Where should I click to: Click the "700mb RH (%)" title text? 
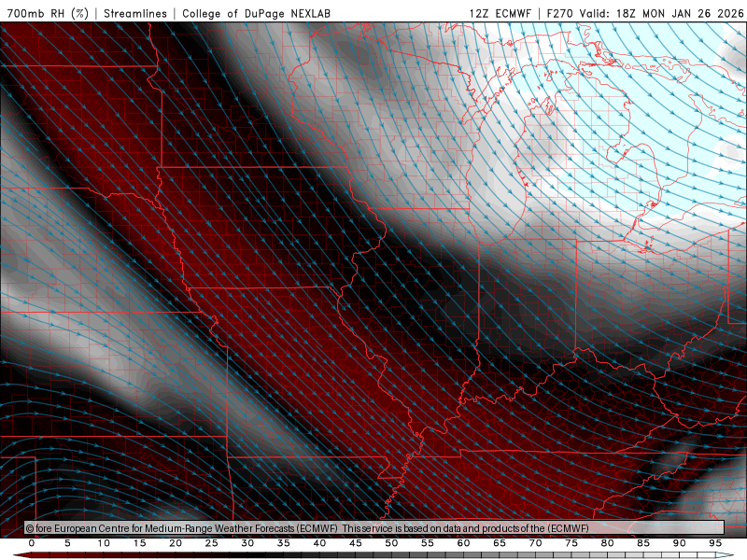pos(49,13)
